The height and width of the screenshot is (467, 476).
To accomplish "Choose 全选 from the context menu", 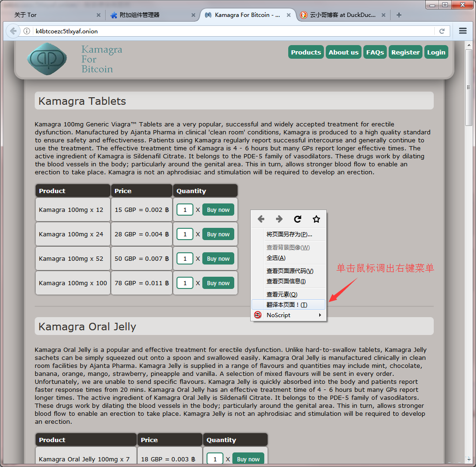I will click(x=288, y=257).
